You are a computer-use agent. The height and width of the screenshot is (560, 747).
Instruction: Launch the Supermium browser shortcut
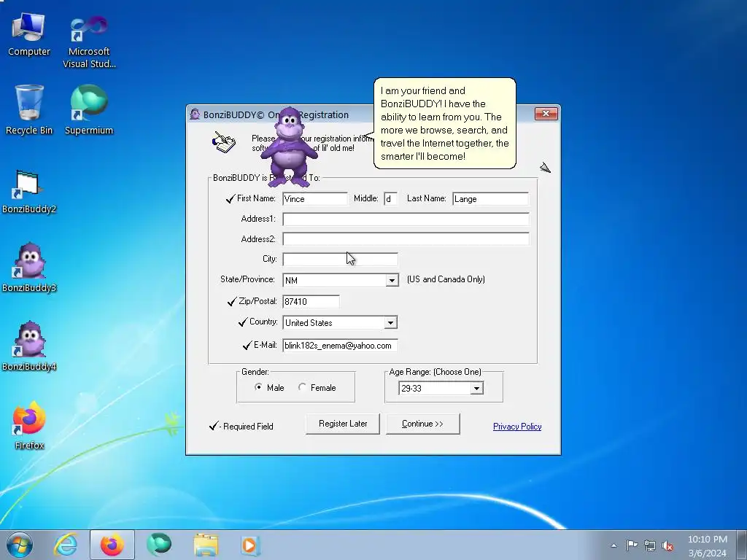click(x=89, y=109)
